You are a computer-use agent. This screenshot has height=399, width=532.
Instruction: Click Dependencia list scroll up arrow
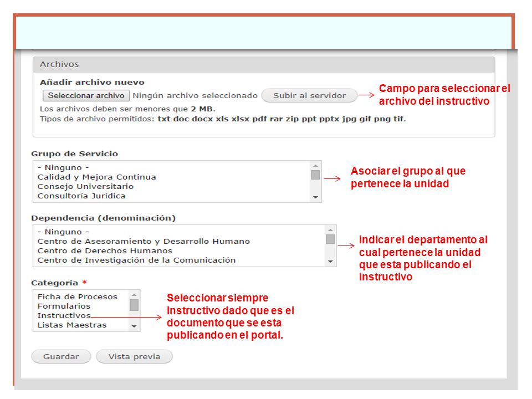[x=330, y=229]
